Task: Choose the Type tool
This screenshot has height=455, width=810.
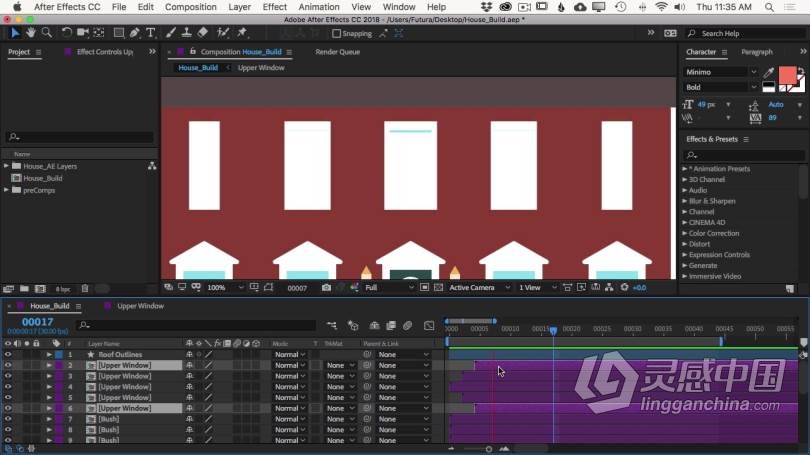Action: click(x=151, y=33)
